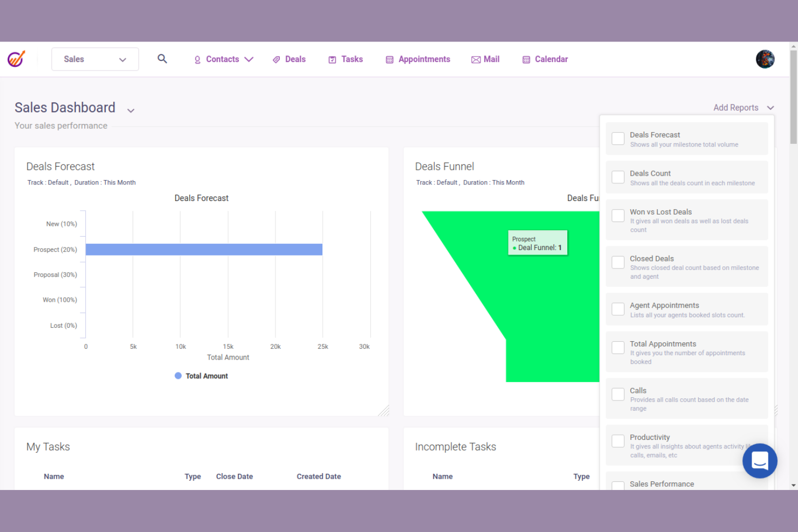This screenshot has height=532, width=798.
Task: Go to the Appointments menu item
Action: [x=424, y=59]
